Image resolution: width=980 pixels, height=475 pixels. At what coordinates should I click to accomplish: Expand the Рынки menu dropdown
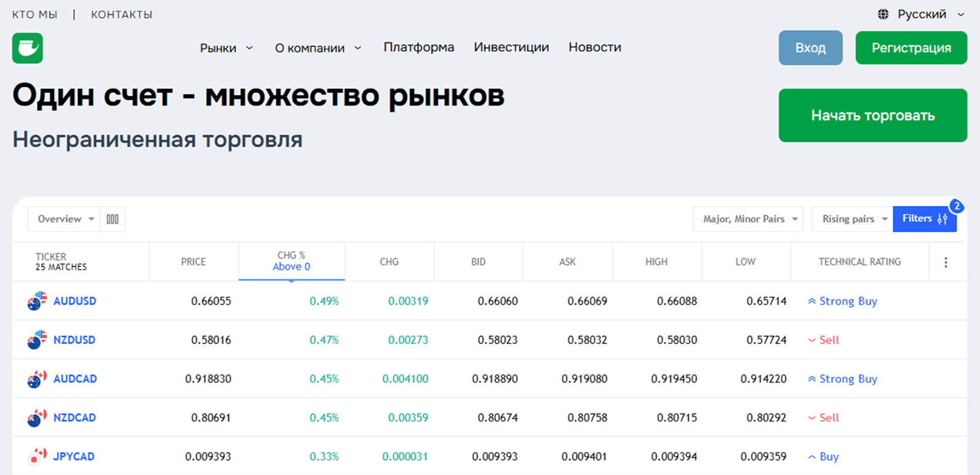(226, 48)
